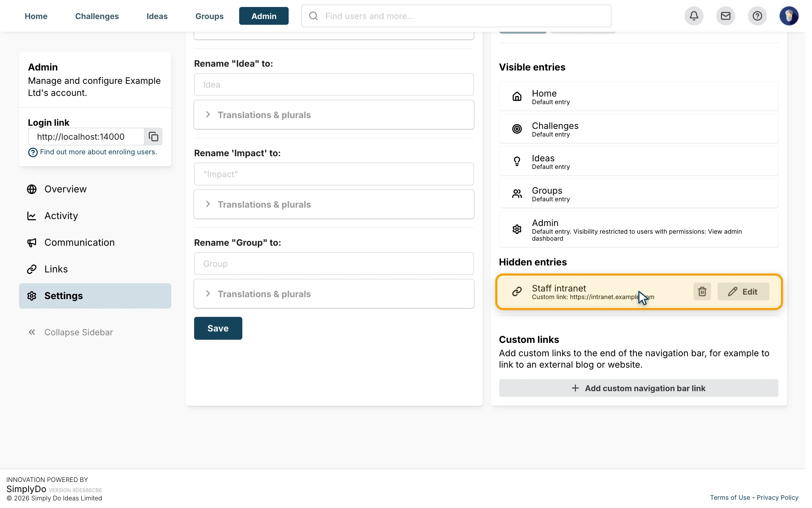The height and width of the screenshot is (508, 812).
Task: Open Privacy Policy link
Action: tap(777, 497)
